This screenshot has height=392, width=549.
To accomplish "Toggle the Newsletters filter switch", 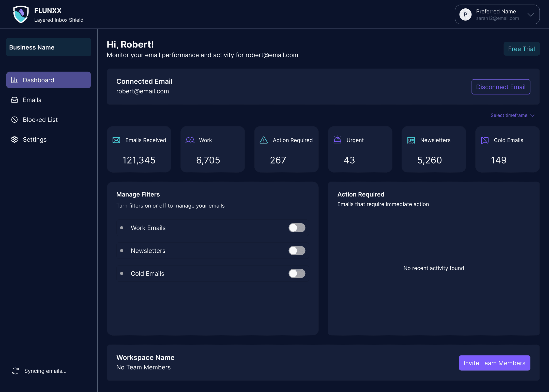I will tap(297, 251).
